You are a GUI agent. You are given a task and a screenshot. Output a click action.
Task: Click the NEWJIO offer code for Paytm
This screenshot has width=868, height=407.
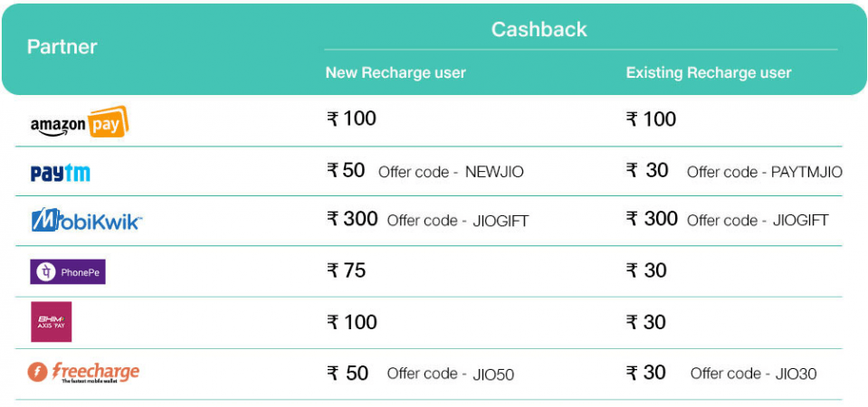pos(494,172)
